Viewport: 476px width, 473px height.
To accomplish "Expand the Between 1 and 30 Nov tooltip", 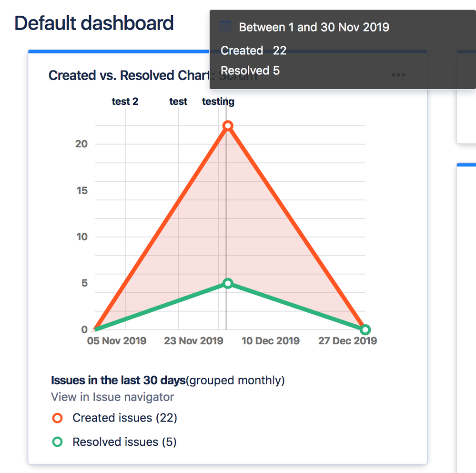I will (x=314, y=27).
